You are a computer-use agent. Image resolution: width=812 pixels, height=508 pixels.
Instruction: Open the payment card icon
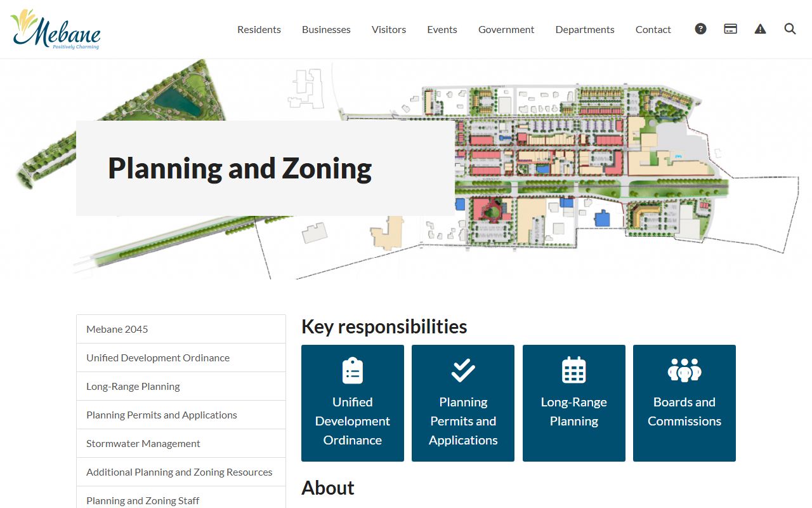click(730, 29)
